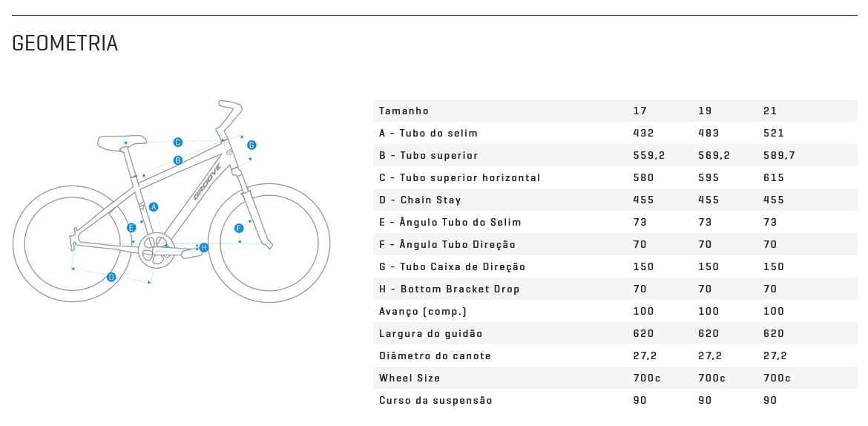Image resolution: width=868 pixels, height=426 pixels.
Task: Click the blue D chain stay marker
Action: (x=111, y=277)
